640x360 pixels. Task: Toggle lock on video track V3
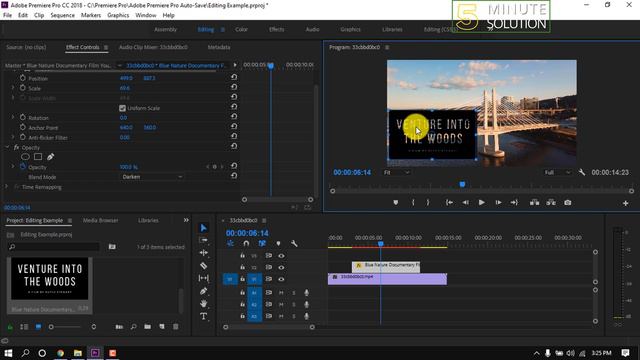pos(242,256)
